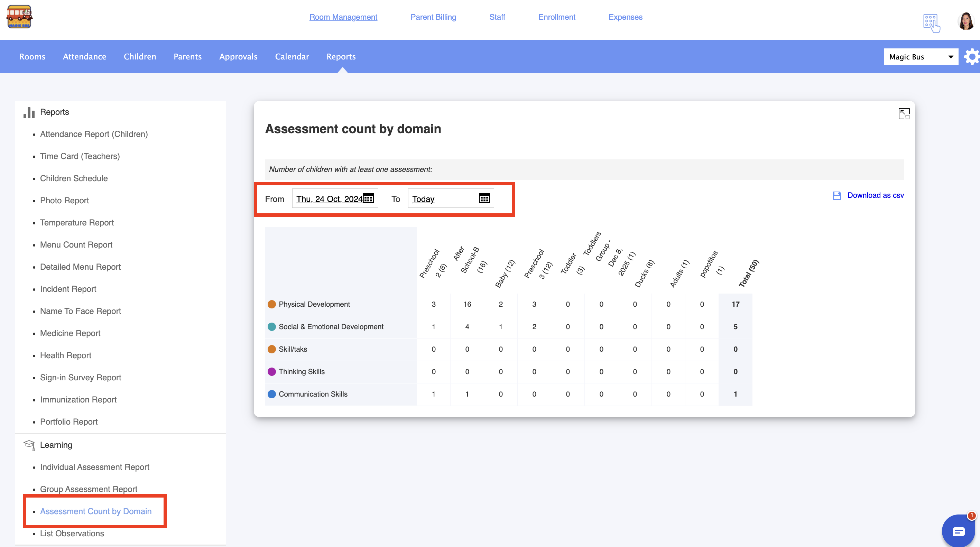Open the Individual Assessment Report link

click(x=95, y=467)
